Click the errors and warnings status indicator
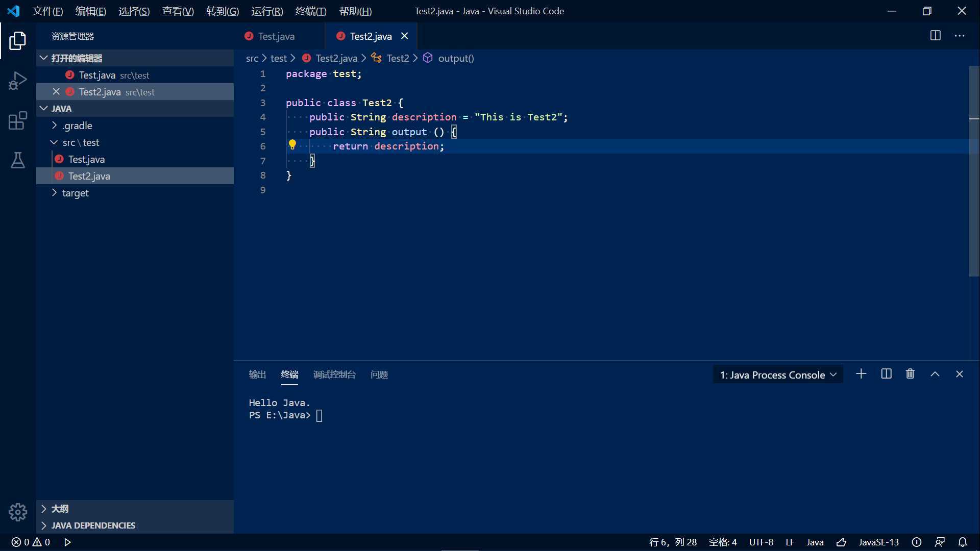 click(31, 542)
